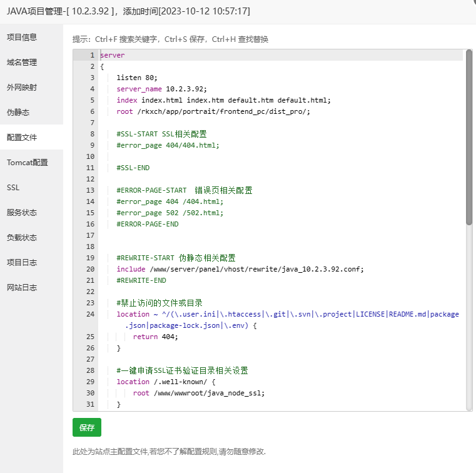Click line number 22 in gutter
476x473 pixels.
[x=91, y=292]
